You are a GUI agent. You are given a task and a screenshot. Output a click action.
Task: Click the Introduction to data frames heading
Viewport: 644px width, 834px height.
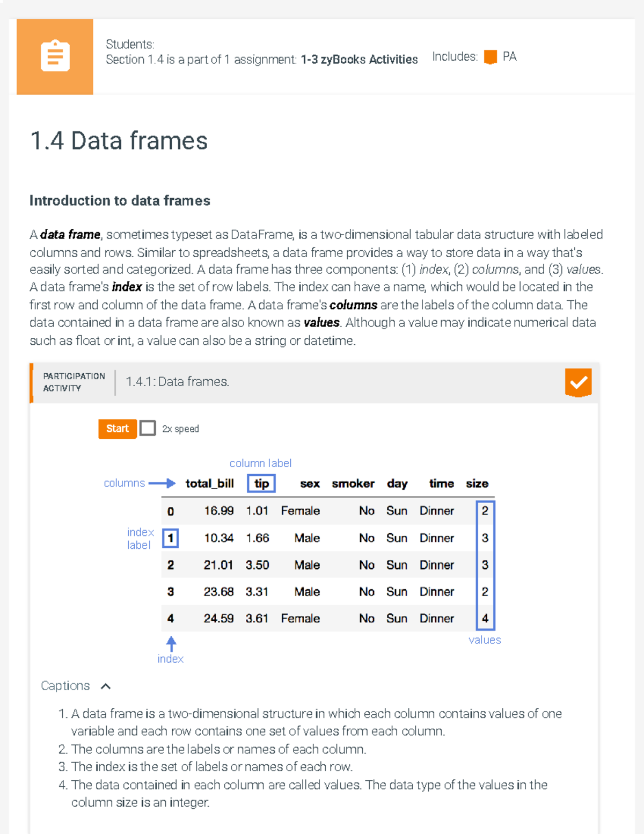pos(120,201)
